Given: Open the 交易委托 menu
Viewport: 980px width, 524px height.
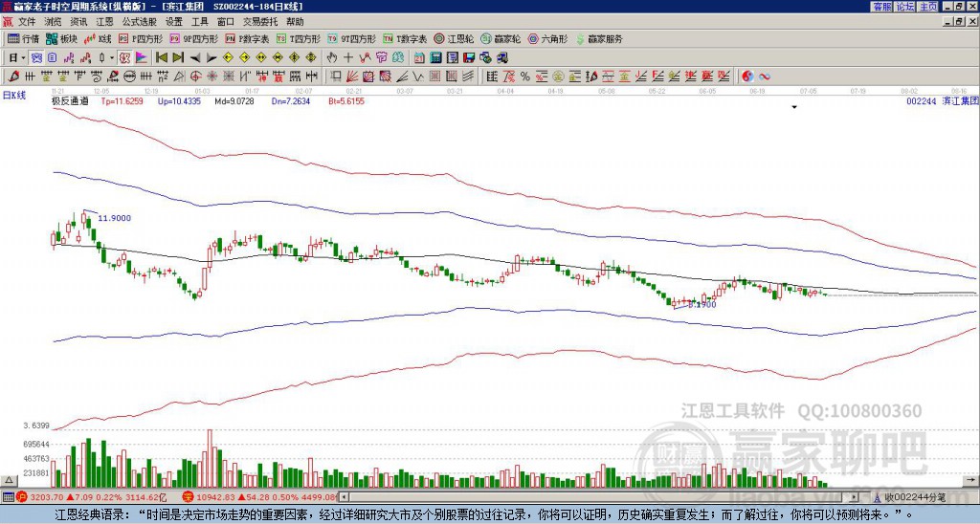Looking at the screenshot, I should pyautogui.click(x=260, y=22).
